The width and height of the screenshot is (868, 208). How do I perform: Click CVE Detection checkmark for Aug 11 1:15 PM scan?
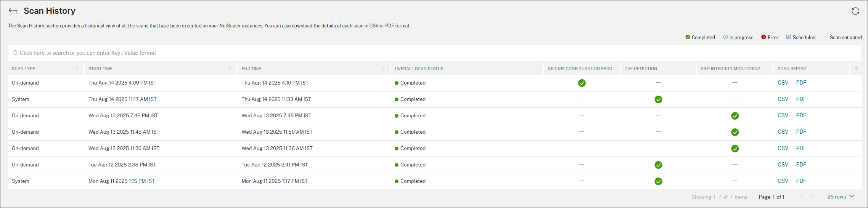coord(658,181)
